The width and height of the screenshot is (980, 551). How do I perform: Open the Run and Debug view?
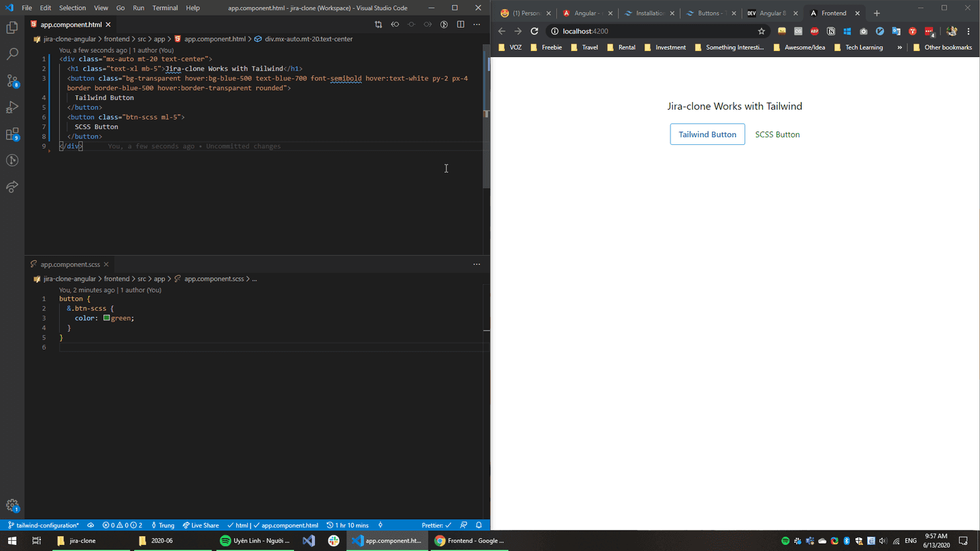click(12, 107)
